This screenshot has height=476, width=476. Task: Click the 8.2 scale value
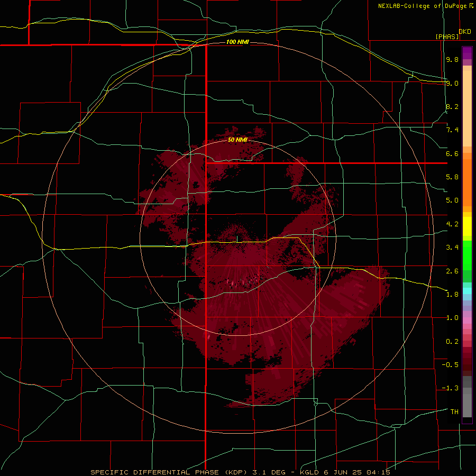(x=452, y=106)
